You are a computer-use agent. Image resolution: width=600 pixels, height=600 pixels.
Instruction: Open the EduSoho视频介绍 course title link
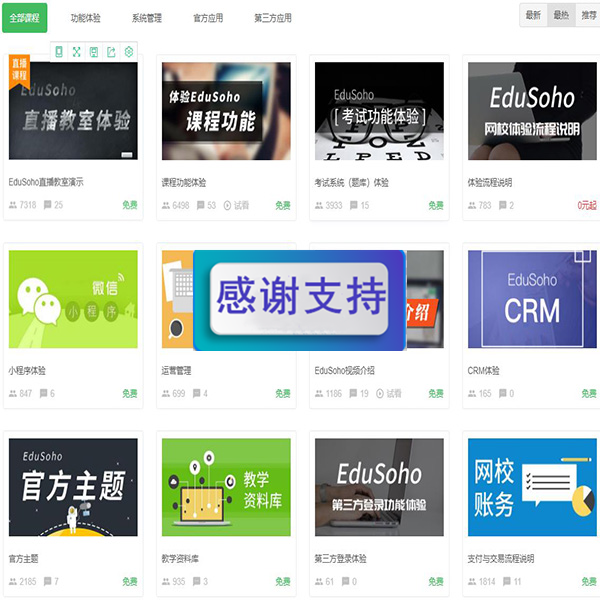pyautogui.click(x=345, y=370)
